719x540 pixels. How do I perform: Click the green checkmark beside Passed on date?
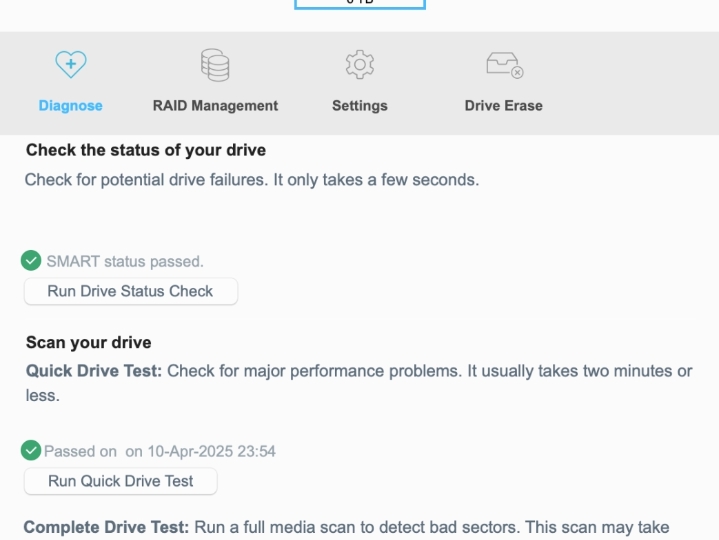31,450
